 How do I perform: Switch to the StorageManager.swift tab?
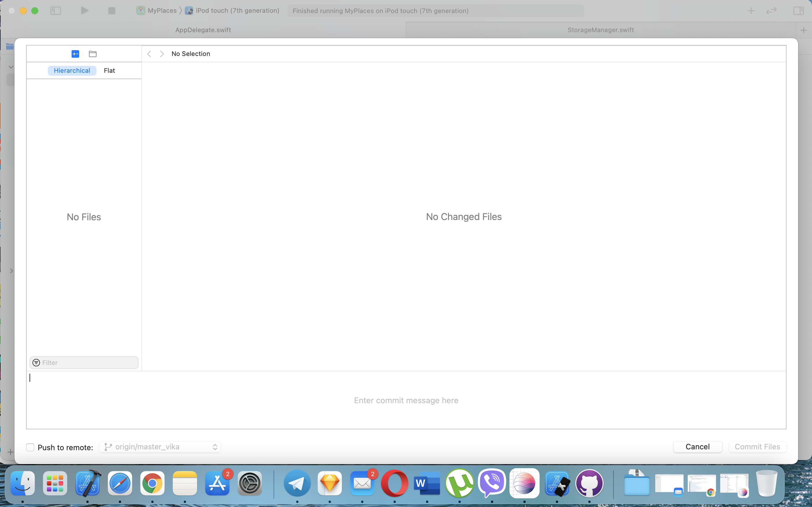pos(600,30)
